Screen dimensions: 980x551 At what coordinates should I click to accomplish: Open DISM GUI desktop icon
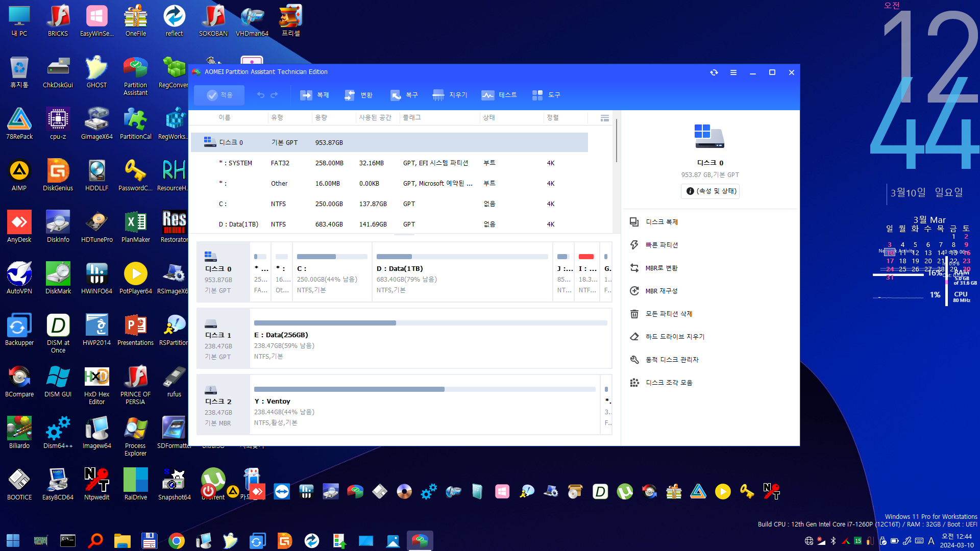pos(58,382)
